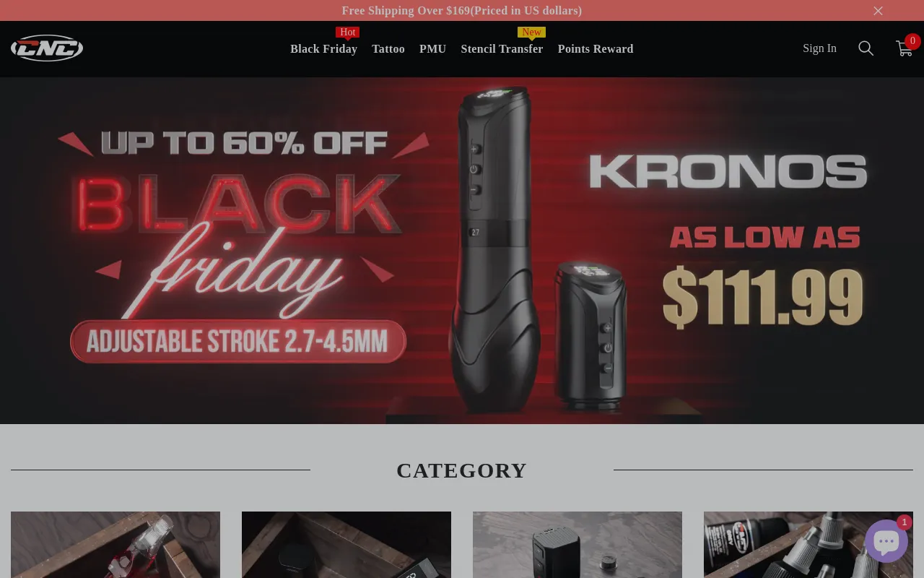Open the Shopify chat bubble
This screenshot has width=924, height=578.
(x=886, y=541)
